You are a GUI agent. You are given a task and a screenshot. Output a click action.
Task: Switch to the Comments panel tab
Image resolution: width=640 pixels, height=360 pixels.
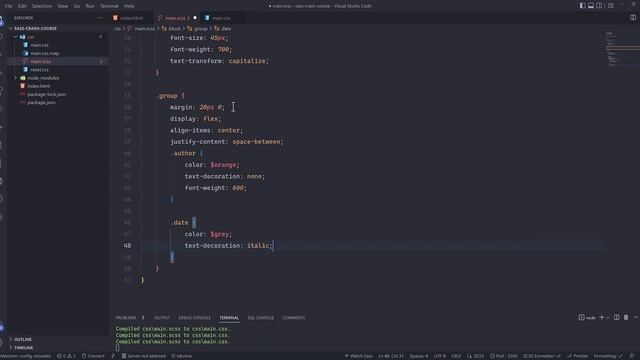[x=293, y=318]
